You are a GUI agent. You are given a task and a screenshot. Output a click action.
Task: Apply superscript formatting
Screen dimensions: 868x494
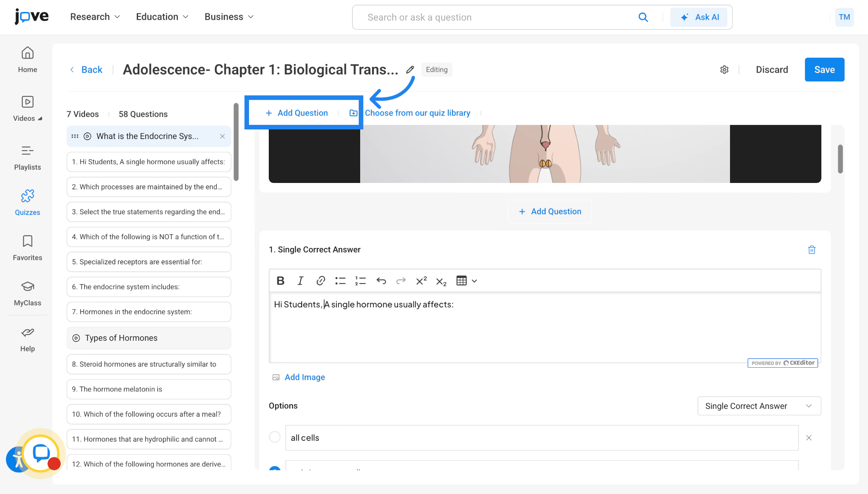click(x=421, y=281)
